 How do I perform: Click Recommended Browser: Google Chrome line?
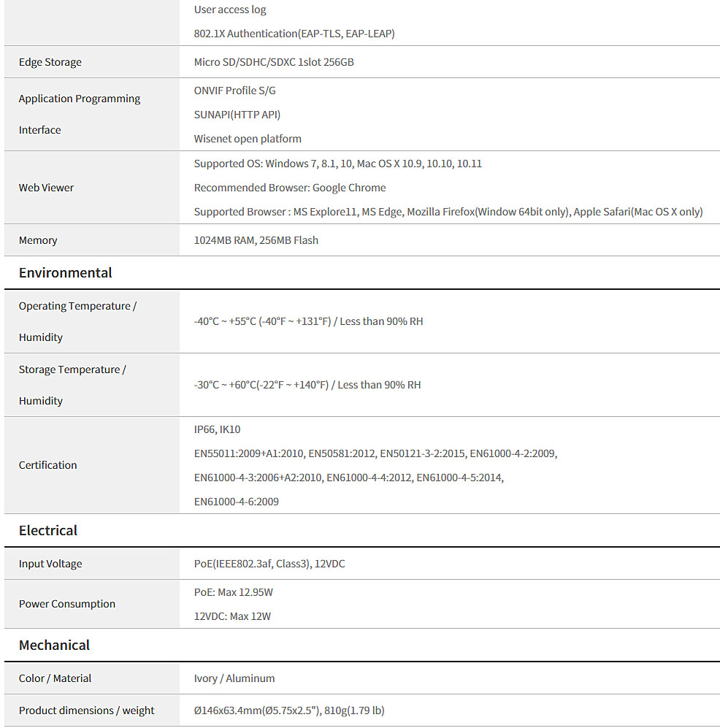(x=290, y=188)
